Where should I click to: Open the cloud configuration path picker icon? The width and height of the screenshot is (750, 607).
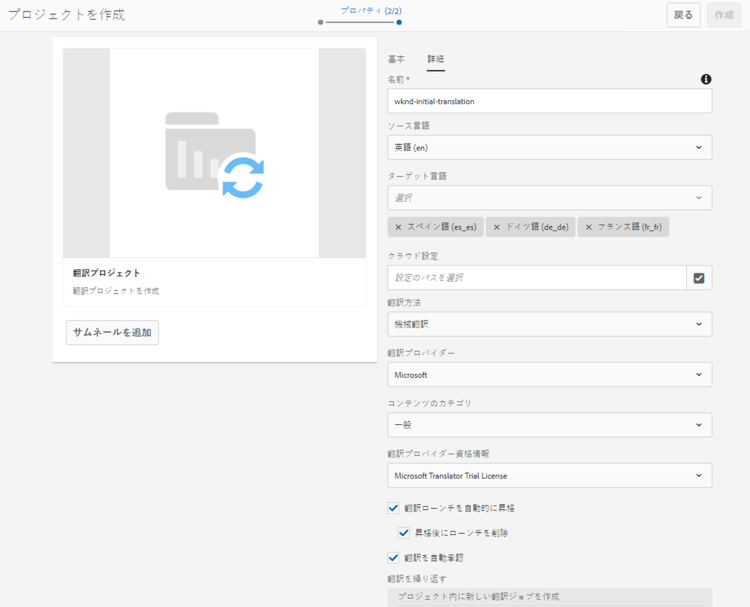699,278
